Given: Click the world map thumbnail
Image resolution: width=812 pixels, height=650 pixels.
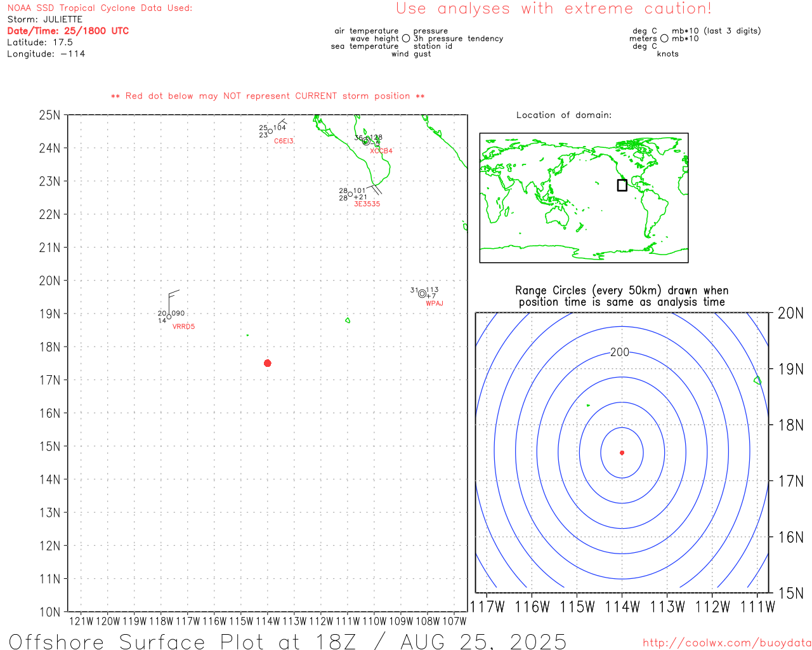Looking at the screenshot, I should pyautogui.click(x=584, y=197).
